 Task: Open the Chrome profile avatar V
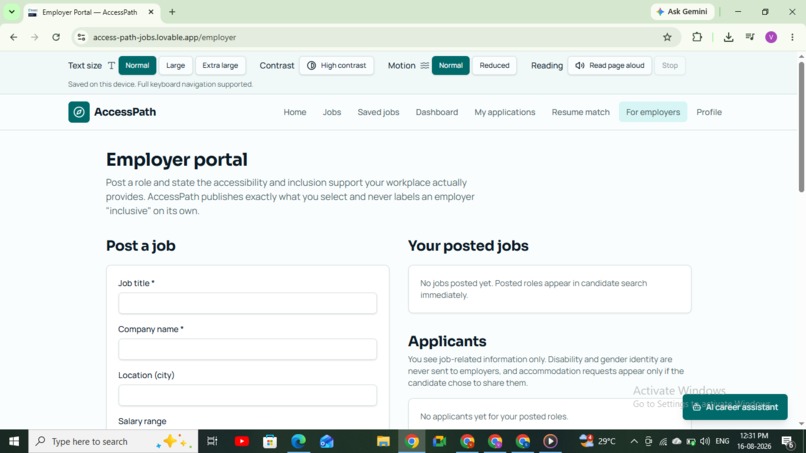click(x=771, y=37)
